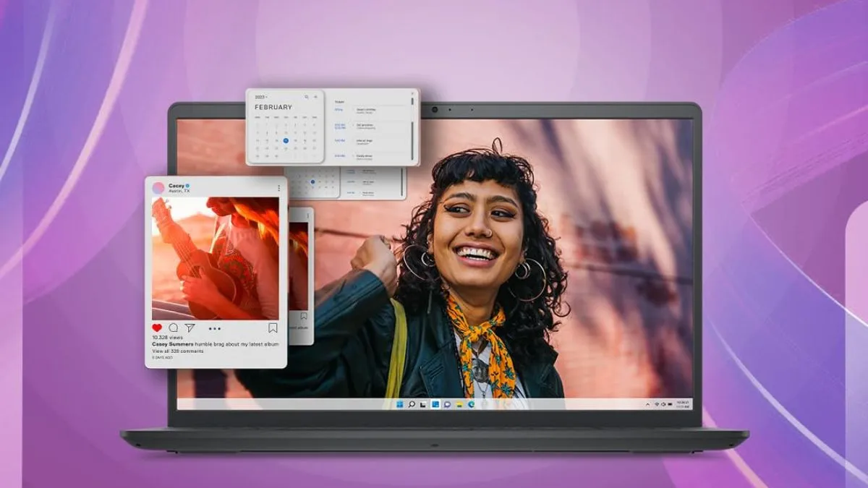Open File Explorer from the taskbar
868x488 pixels.
click(459, 404)
